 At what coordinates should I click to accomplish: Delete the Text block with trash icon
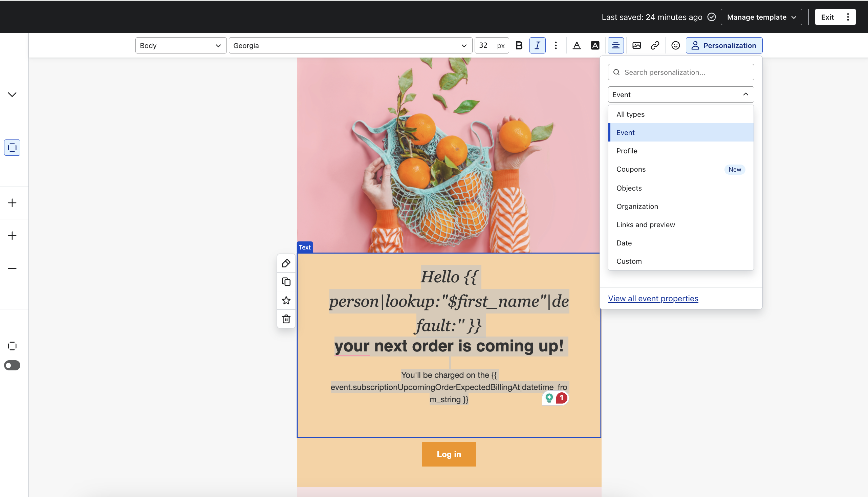click(x=286, y=319)
